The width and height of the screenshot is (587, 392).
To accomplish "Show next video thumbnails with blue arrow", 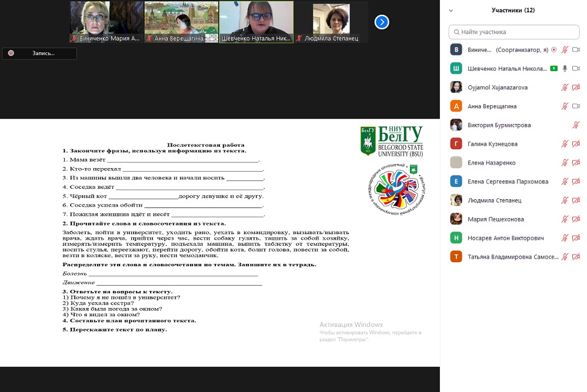I will (x=382, y=22).
